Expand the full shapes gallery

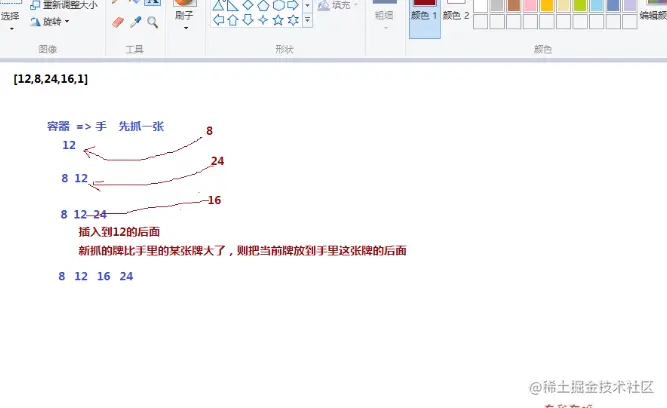click(x=308, y=20)
